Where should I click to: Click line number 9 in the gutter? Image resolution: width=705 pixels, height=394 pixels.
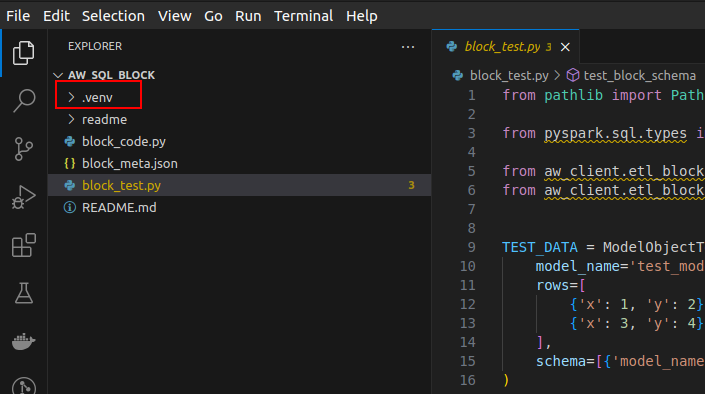tap(471, 247)
